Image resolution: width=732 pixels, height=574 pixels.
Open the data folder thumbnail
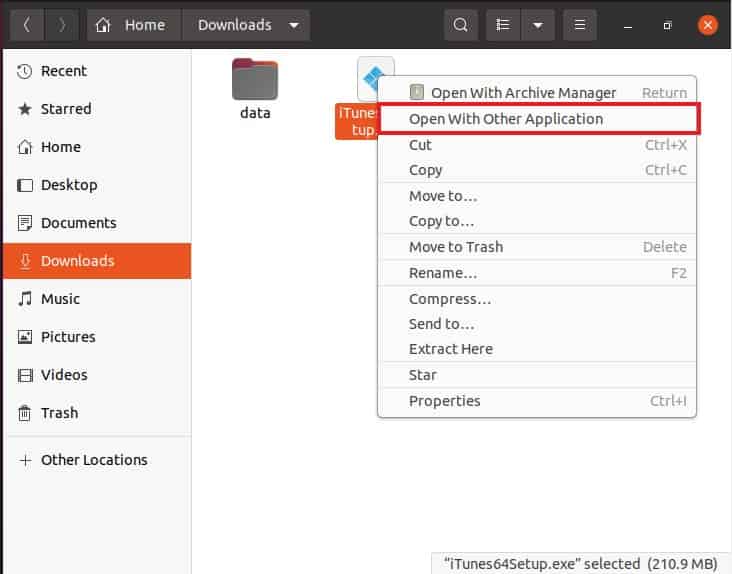pyautogui.click(x=255, y=79)
